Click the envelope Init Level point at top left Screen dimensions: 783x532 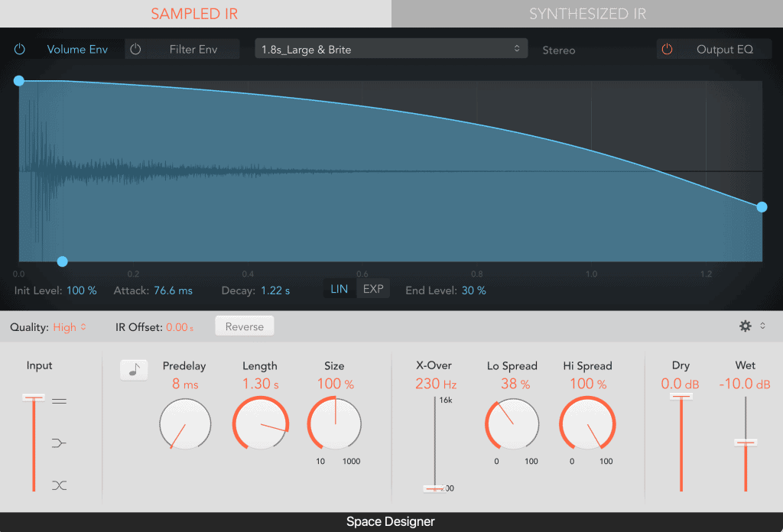point(19,81)
